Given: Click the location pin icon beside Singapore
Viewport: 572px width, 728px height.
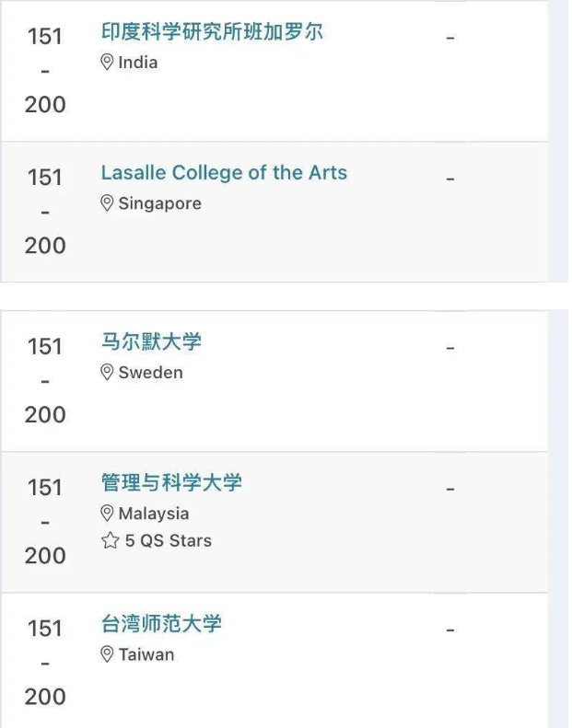Looking at the screenshot, I should click(x=107, y=203).
